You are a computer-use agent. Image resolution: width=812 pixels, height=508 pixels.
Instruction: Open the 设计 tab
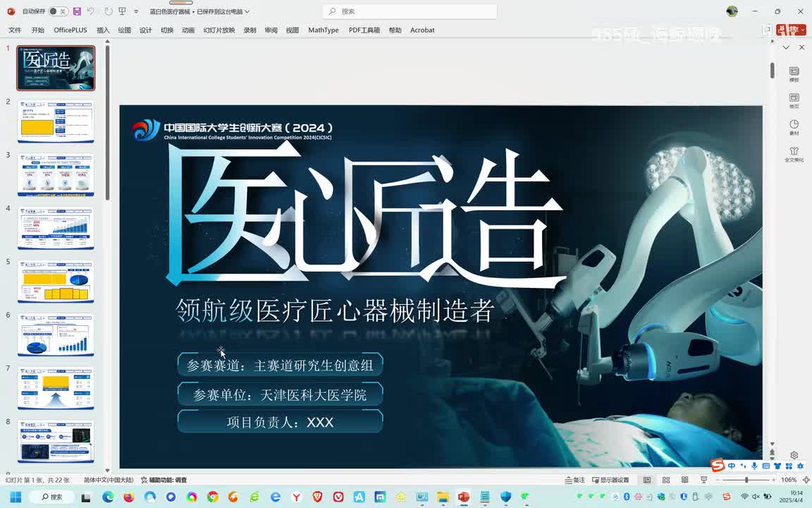point(145,30)
